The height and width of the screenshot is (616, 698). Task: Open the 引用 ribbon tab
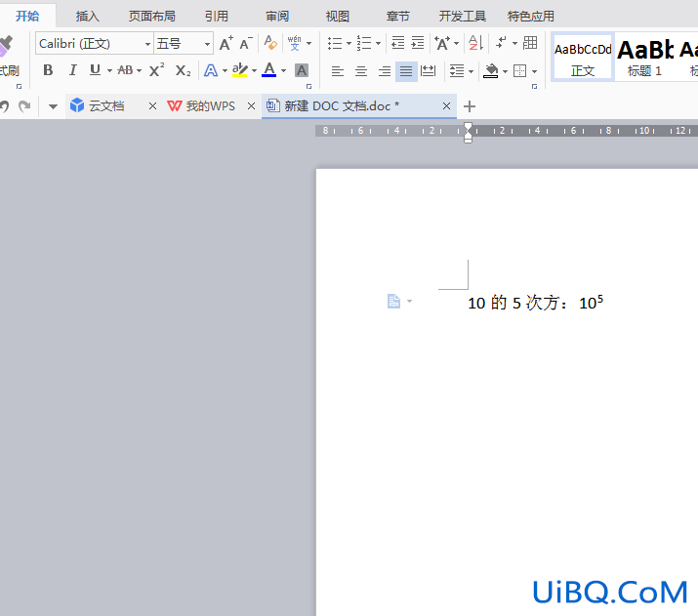[217, 17]
